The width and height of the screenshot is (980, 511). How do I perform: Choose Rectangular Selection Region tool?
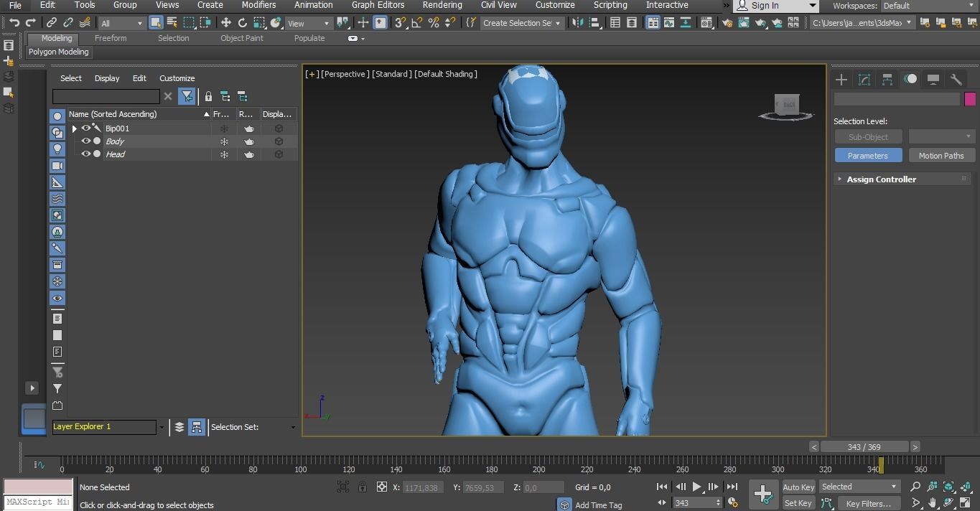190,23
